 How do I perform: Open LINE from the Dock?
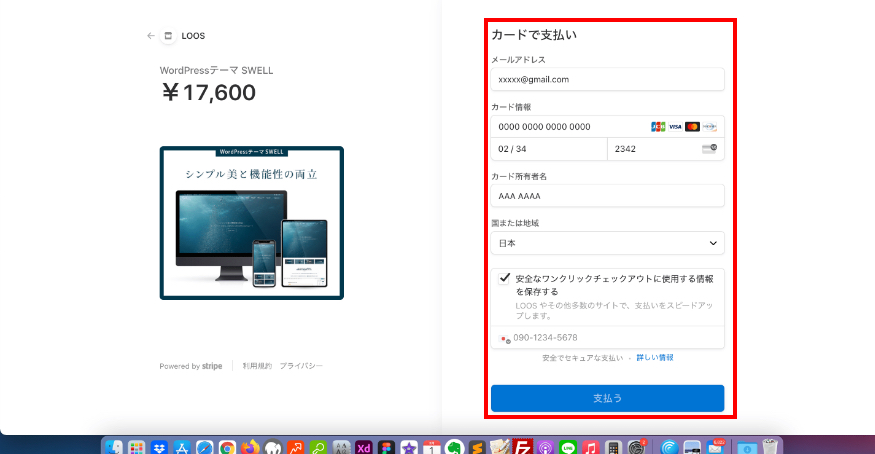tap(568, 447)
